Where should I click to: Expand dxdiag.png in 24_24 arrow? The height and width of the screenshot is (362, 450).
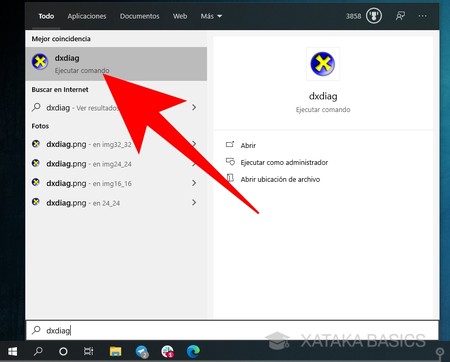tap(194, 202)
